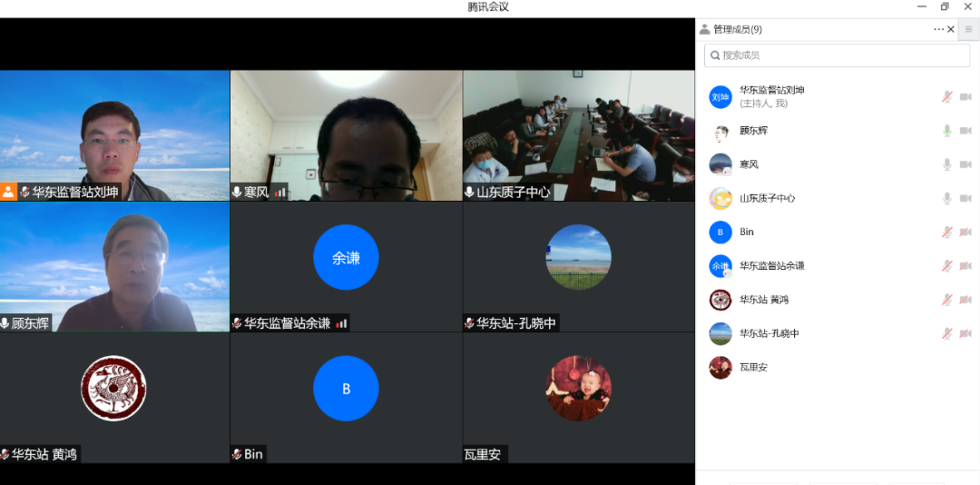
Task: Mute 山东质子中心 via microphone icon in member list
Action: [x=947, y=198]
